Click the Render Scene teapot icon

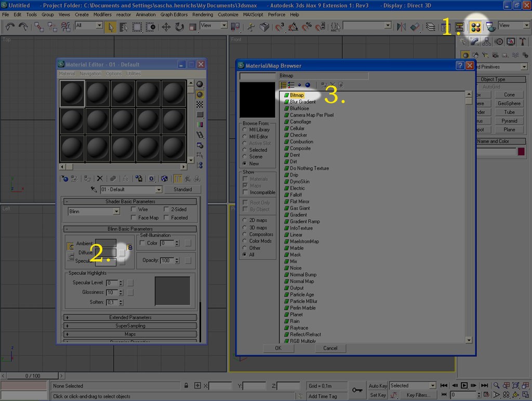(x=490, y=27)
